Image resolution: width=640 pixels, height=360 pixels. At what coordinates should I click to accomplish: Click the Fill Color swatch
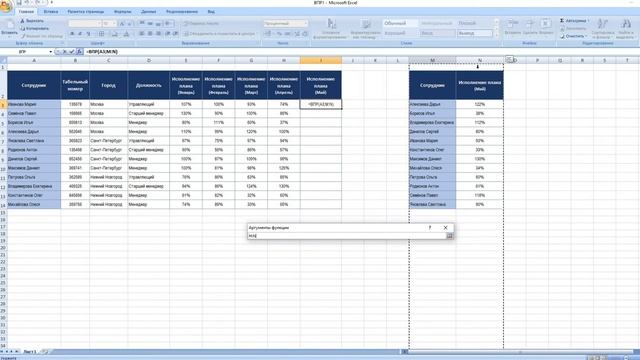pyautogui.click(x=115, y=33)
